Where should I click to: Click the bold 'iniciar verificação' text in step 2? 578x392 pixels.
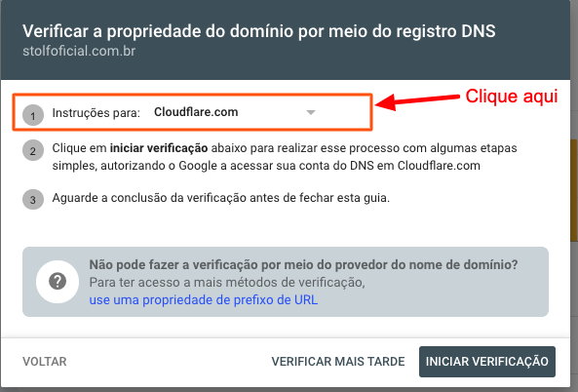[x=159, y=148]
